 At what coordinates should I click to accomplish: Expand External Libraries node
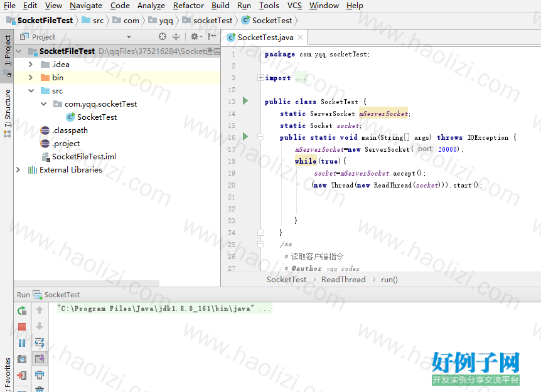18,169
